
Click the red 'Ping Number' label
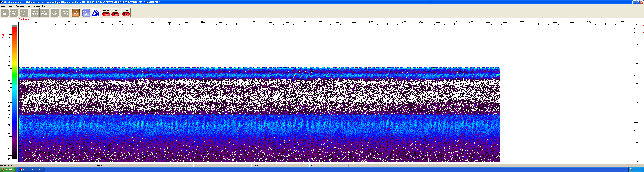click(23, 19)
